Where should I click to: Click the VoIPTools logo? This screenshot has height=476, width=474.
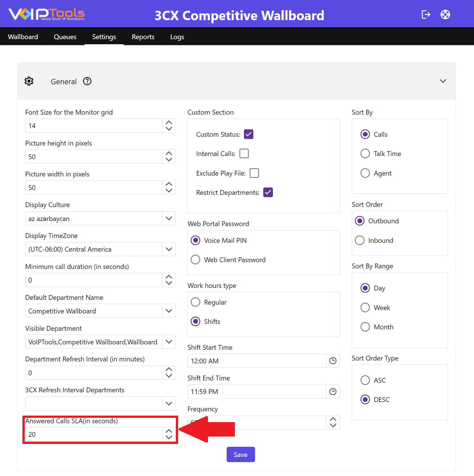click(46, 14)
